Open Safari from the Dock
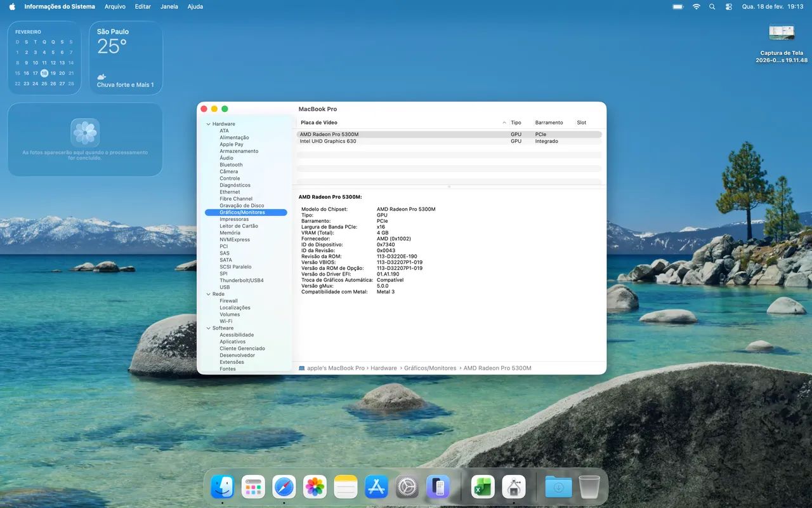The height and width of the screenshot is (508, 812). click(x=284, y=486)
